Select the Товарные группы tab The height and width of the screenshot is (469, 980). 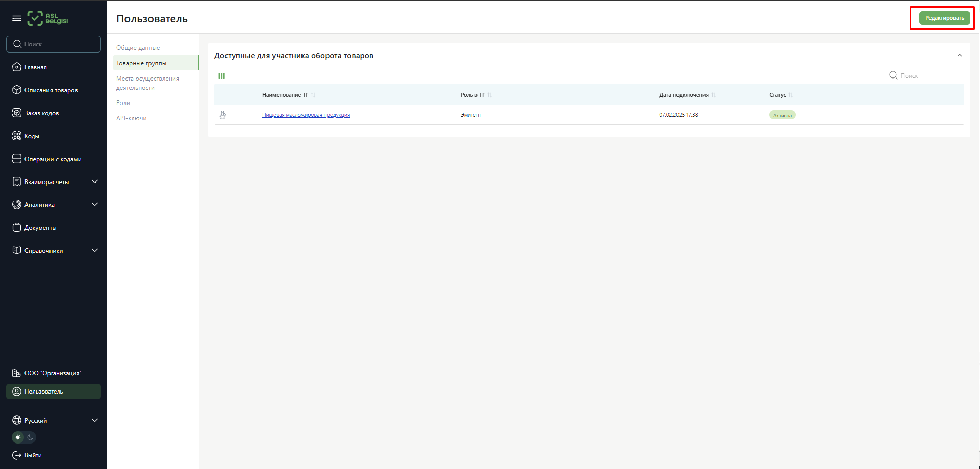pos(156,63)
